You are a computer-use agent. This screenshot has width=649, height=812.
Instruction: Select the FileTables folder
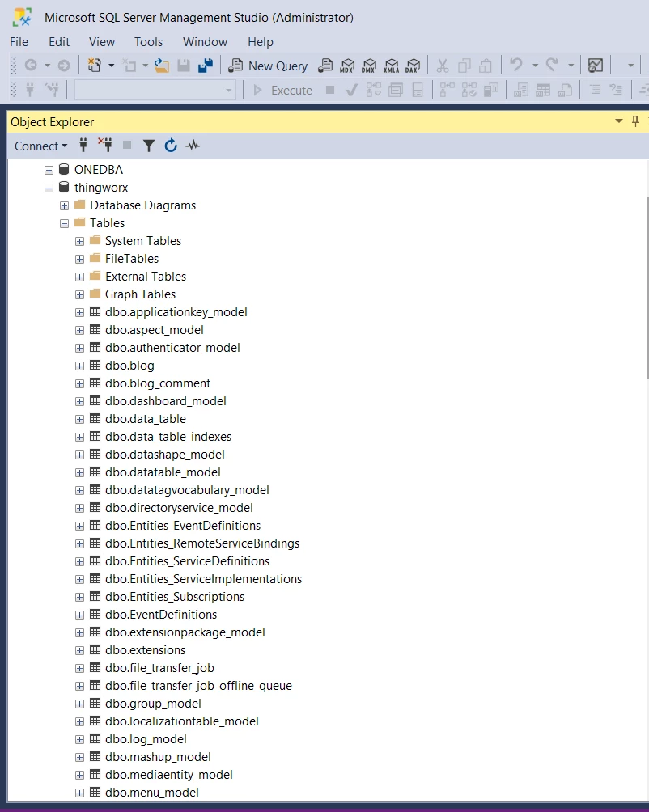[132, 259]
